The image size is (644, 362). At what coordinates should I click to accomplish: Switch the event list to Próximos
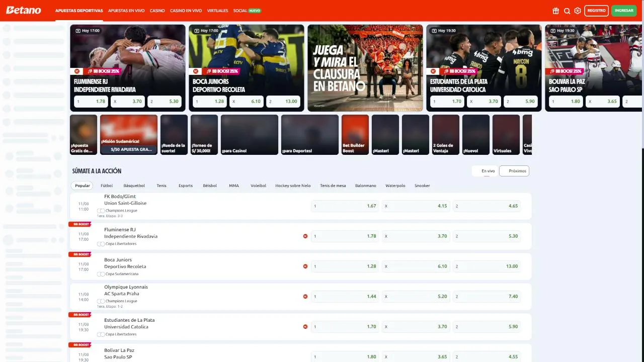(x=514, y=171)
